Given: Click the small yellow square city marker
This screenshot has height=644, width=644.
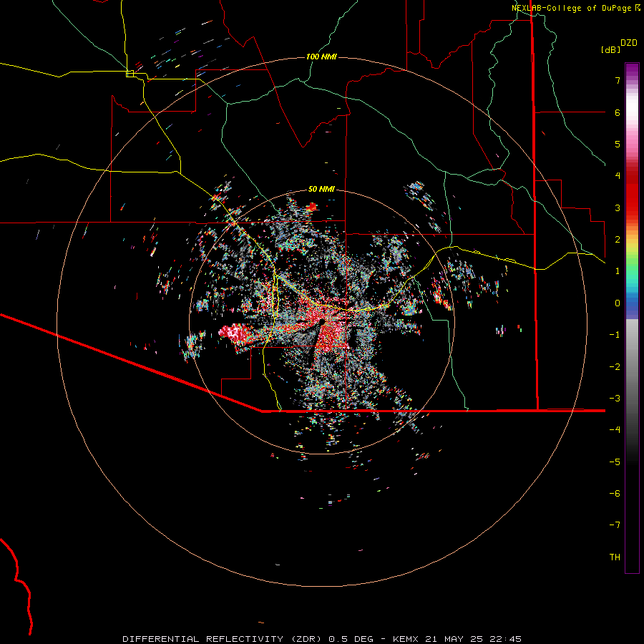Looking at the screenshot, I should 130,74.
